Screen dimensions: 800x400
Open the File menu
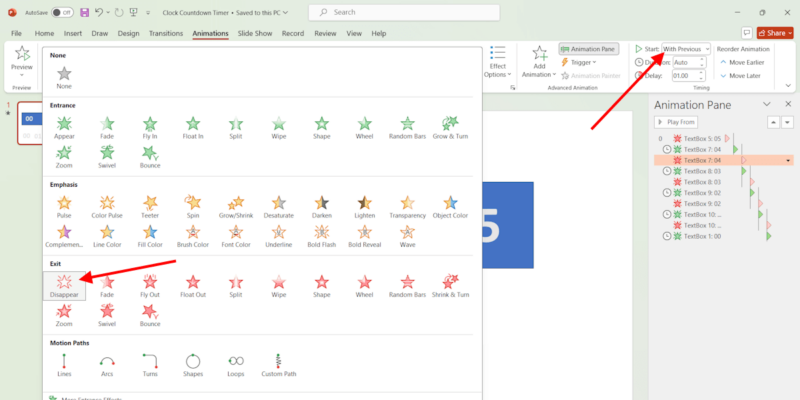point(16,33)
